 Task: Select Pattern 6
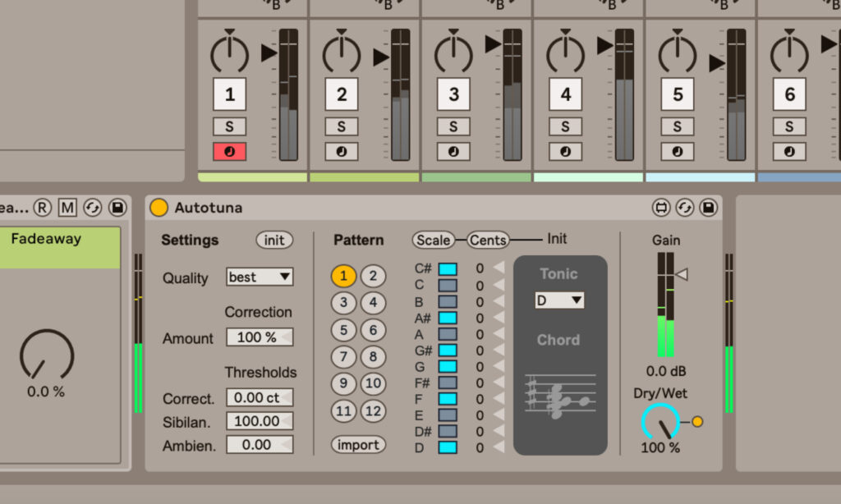tap(374, 330)
